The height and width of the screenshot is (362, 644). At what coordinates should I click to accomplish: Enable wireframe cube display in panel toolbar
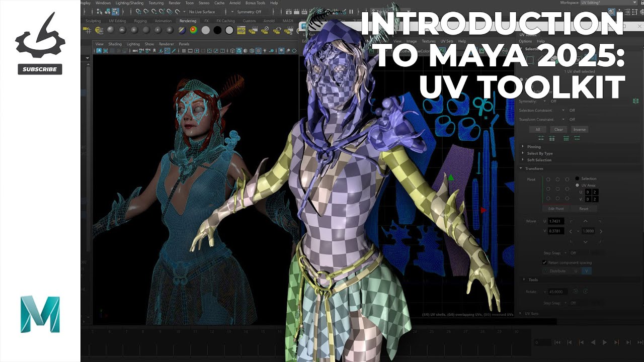(x=232, y=51)
